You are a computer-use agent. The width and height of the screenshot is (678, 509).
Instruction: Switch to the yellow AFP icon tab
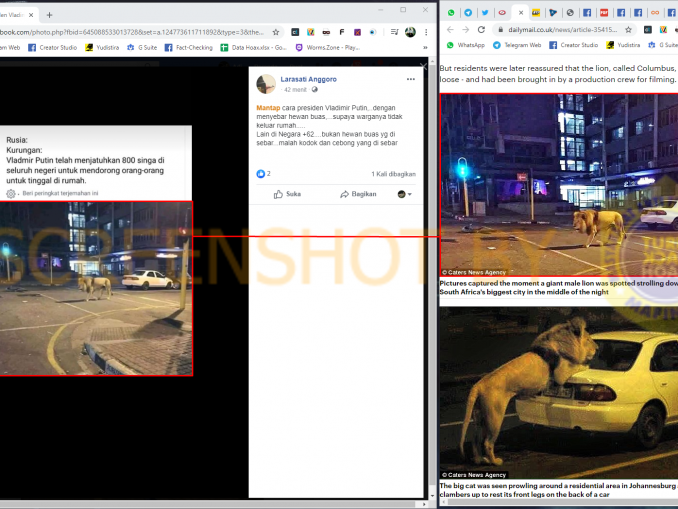tap(536, 13)
